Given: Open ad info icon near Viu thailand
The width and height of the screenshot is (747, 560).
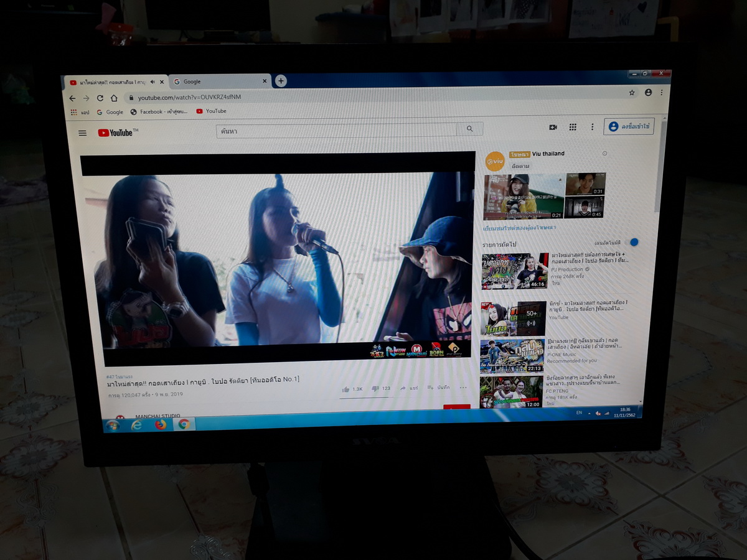Looking at the screenshot, I should point(604,153).
